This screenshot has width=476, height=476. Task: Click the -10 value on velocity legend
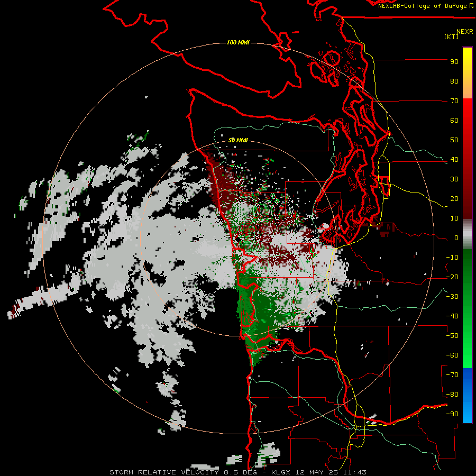pyautogui.click(x=452, y=258)
